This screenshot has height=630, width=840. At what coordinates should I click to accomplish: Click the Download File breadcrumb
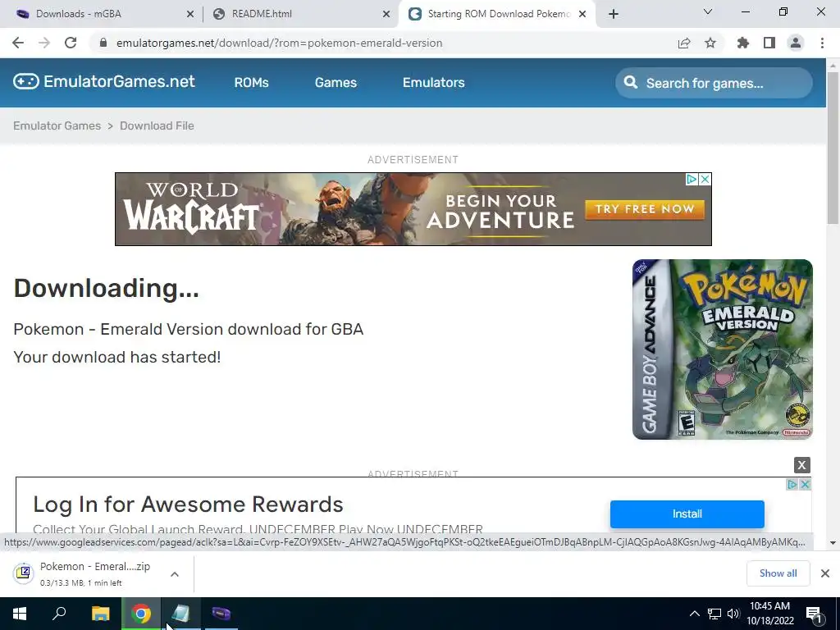click(x=157, y=126)
